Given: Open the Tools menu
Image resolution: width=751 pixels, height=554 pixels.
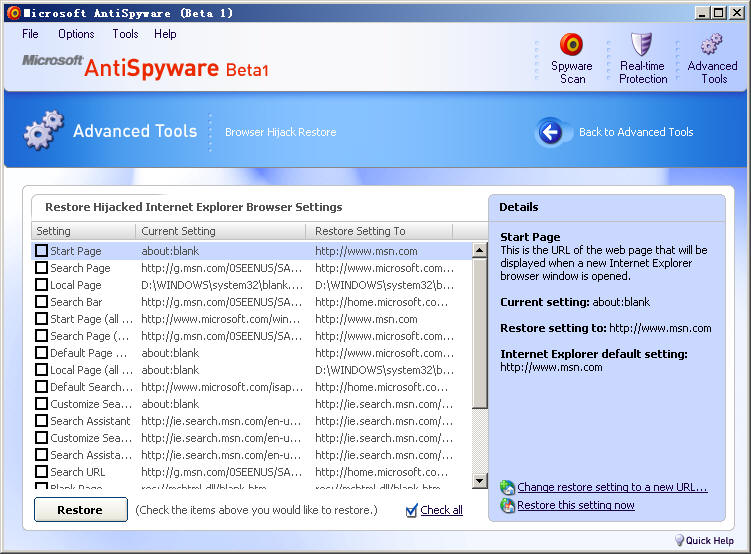Looking at the screenshot, I should coord(125,34).
